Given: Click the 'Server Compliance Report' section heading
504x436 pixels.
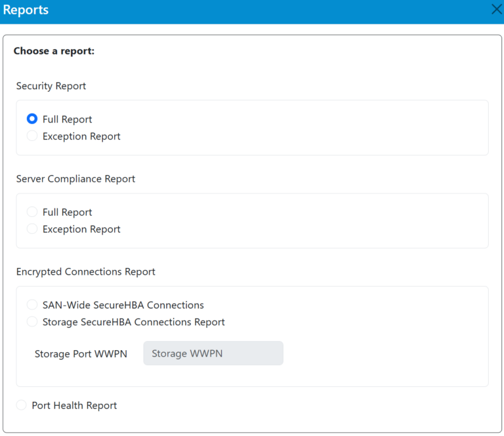Looking at the screenshot, I should (x=75, y=179).
